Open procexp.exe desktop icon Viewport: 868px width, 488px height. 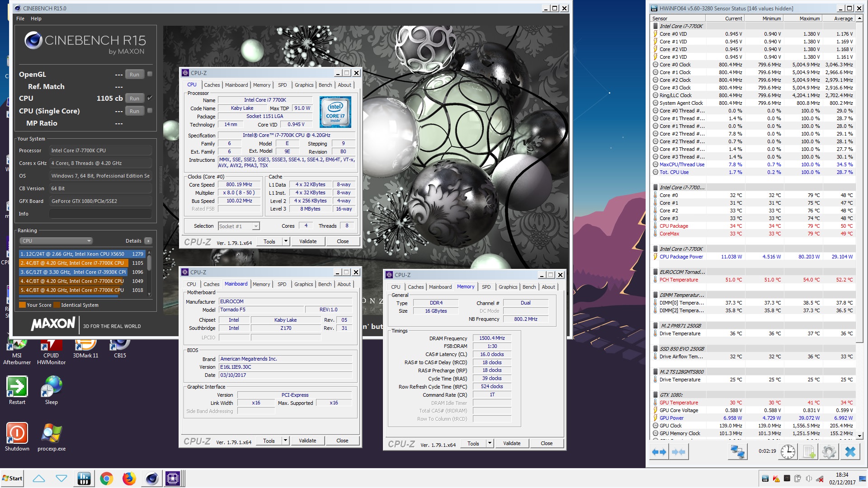click(52, 437)
